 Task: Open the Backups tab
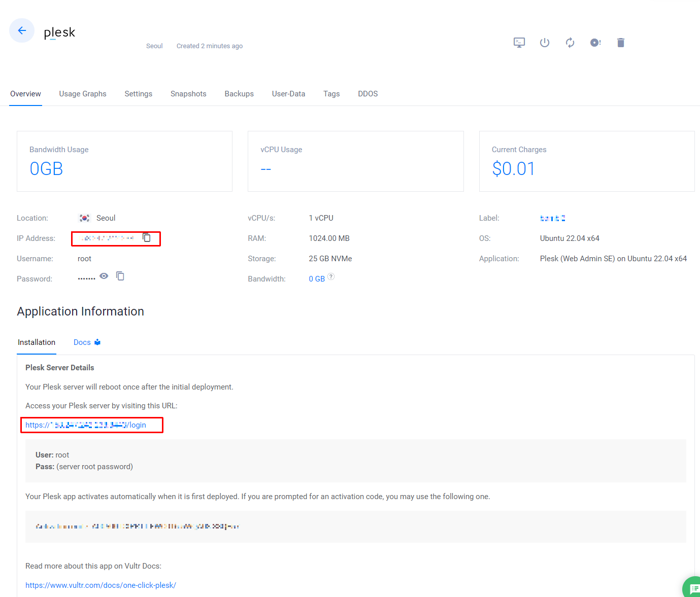(x=239, y=94)
